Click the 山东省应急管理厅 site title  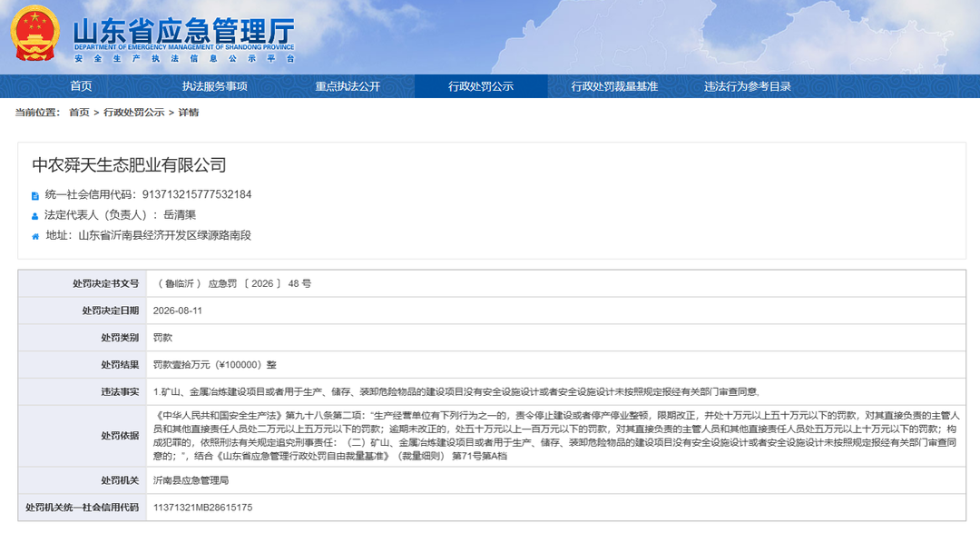pyautogui.click(x=183, y=31)
